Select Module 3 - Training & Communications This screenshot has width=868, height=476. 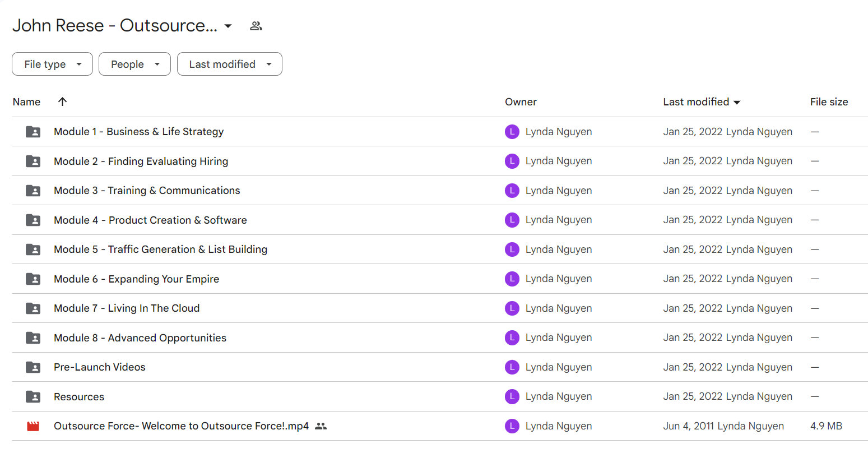[x=147, y=191]
